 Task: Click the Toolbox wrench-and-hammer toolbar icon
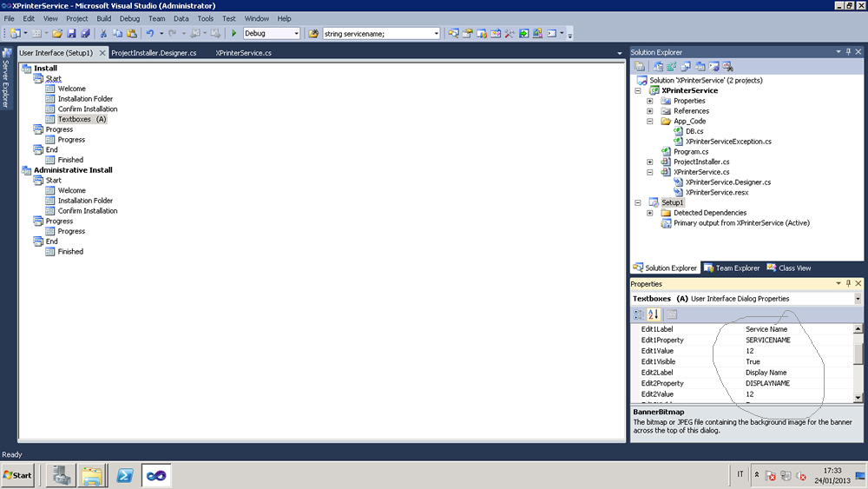coord(510,33)
